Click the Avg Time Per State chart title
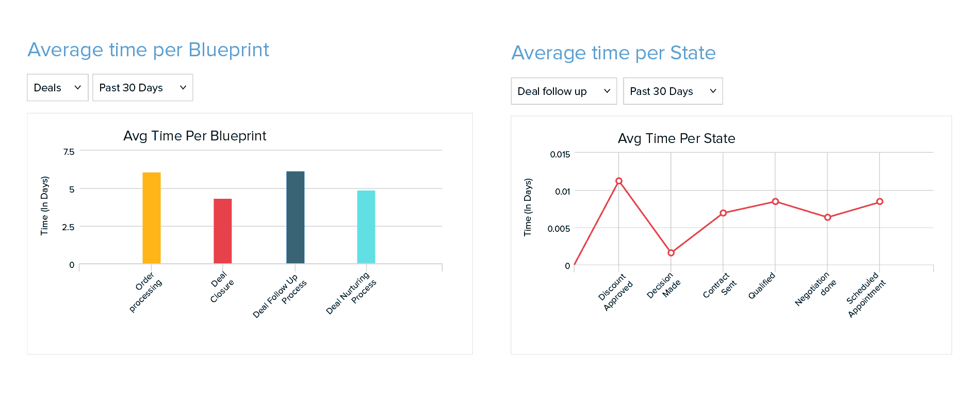The height and width of the screenshot is (413, 980). coord(676,138)
